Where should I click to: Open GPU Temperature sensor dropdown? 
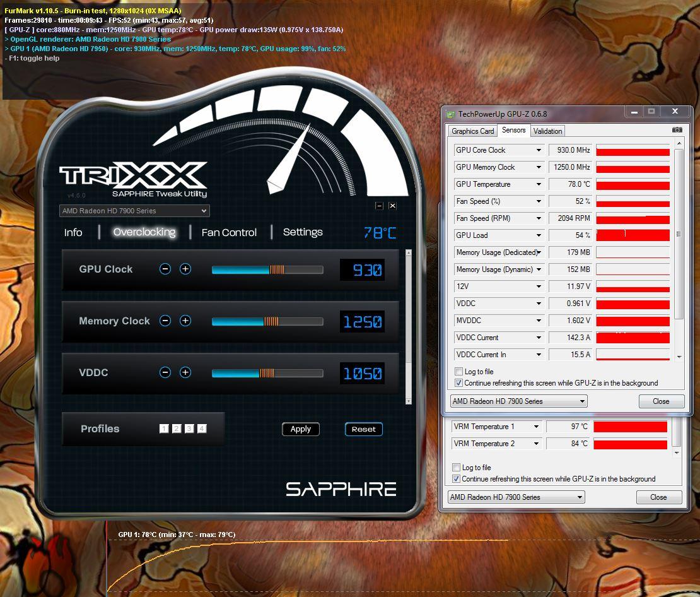[x=539, y=184]
